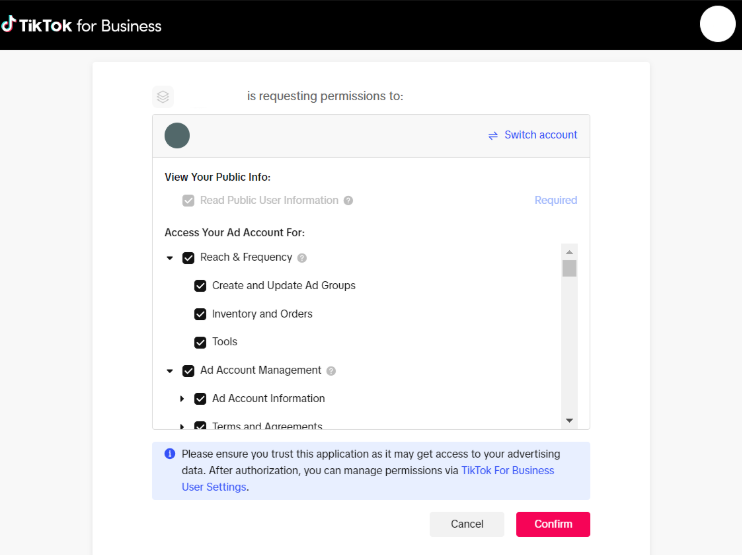Click the Cancel button

click(x=467, y=524)
